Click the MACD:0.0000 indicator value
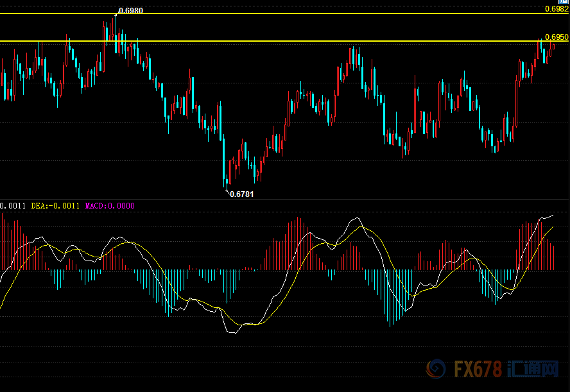The image size is (570, 392). [110, 206]
